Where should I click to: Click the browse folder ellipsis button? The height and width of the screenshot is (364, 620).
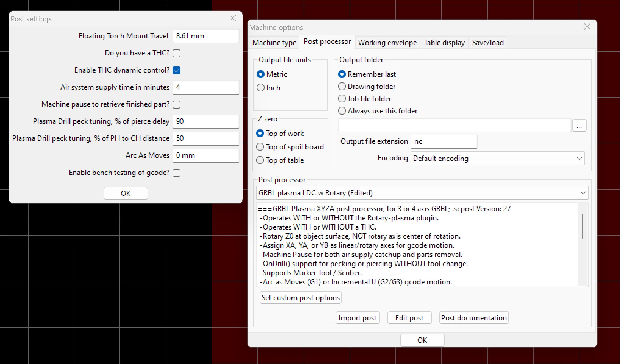pos(579,126)
